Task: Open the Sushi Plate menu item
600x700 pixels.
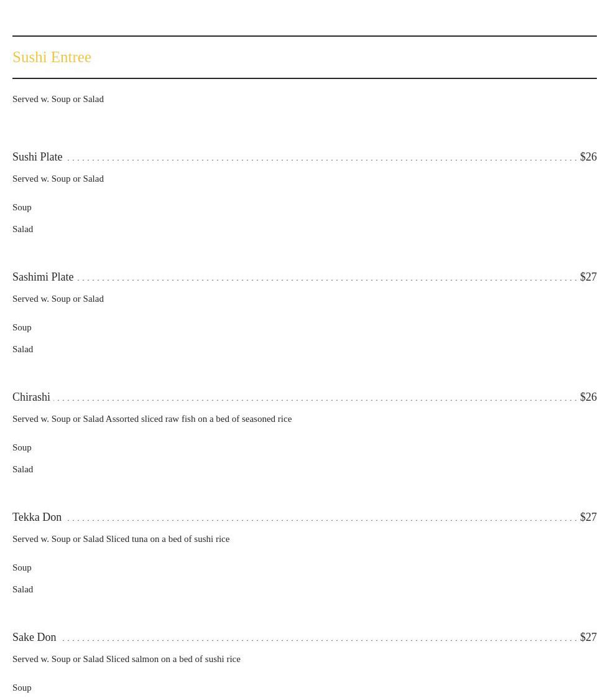Action: tap(37, 157)
